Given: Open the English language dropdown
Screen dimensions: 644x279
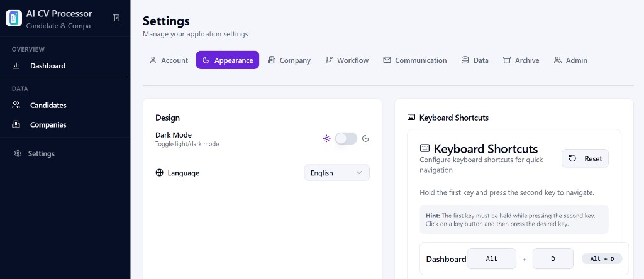Looking at the screenshot, I should (337, 173).
